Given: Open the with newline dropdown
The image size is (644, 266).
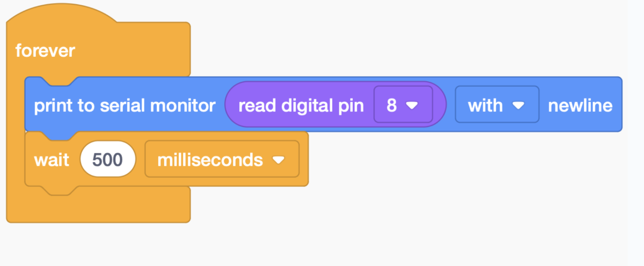Looking at the screenshot, I should [497, 105].
